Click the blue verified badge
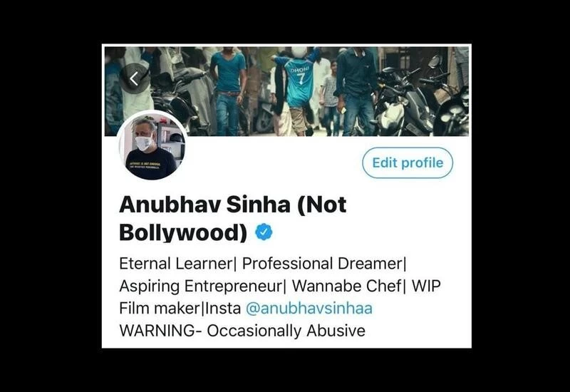The image size is (570, 392). [264, 232]
